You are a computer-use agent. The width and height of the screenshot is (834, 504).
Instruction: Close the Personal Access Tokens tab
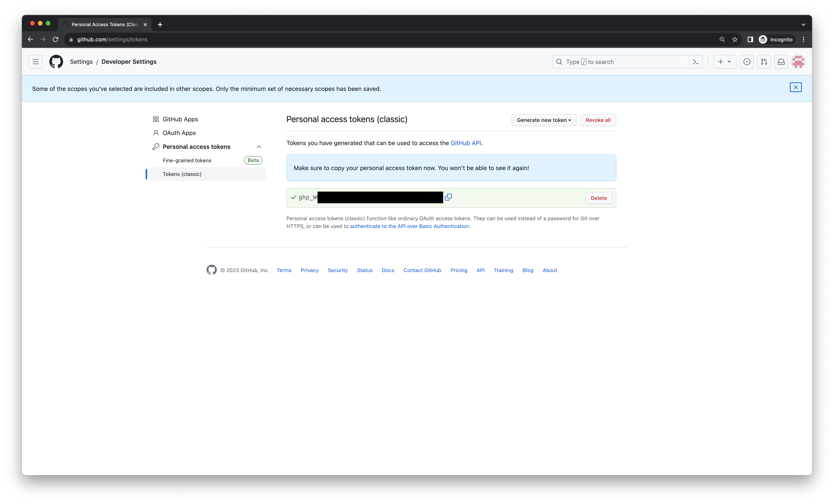click(x=145, y=24)
